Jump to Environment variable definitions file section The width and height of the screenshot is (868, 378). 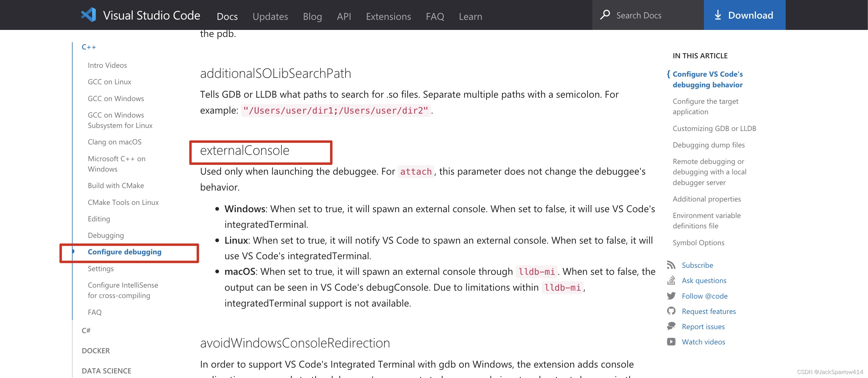pyautogui.click(x=706, y=220)
